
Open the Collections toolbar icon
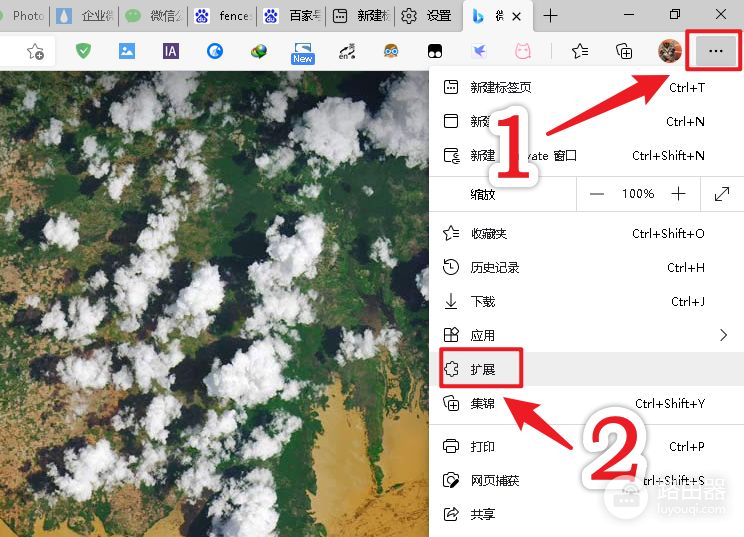624,52
